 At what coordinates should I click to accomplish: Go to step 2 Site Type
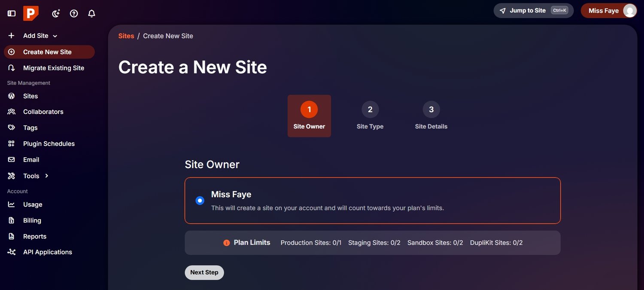(x=370, y=116)
